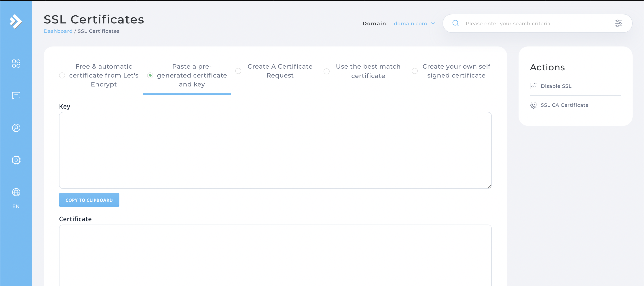Open the user account icon in sidebar
The image size is (644, 286).
[16, 128]
